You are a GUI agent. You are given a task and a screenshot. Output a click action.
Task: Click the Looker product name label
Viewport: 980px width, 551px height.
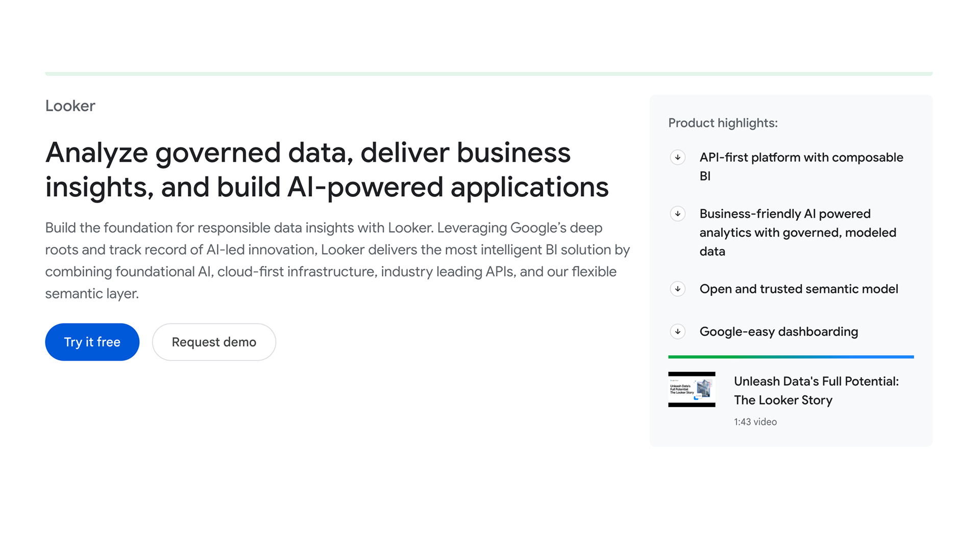click(70, 106)
